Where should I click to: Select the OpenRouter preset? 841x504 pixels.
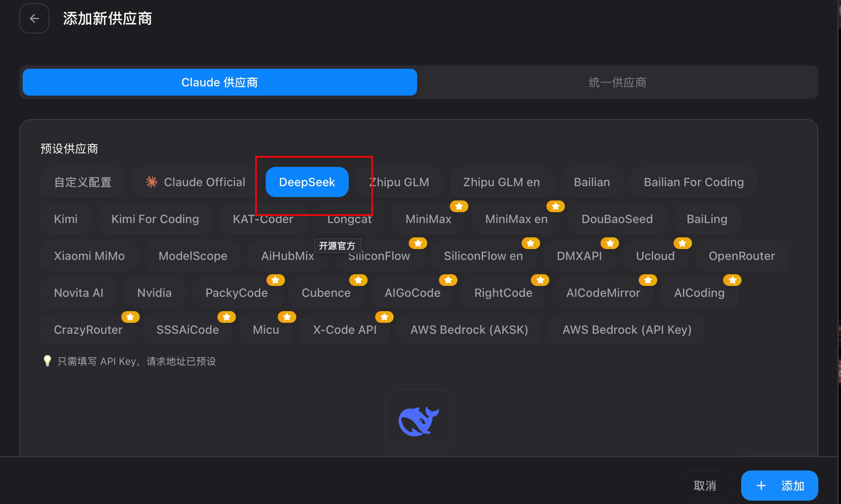pyautogui.click(x=742, y=256)
